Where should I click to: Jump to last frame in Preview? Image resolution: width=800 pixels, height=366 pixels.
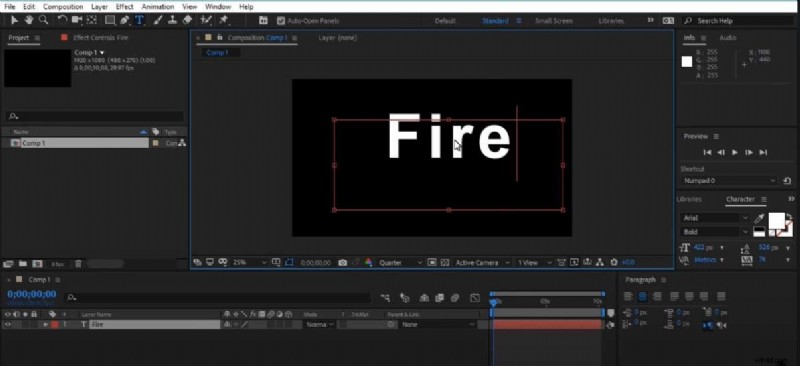coord(763,152)
